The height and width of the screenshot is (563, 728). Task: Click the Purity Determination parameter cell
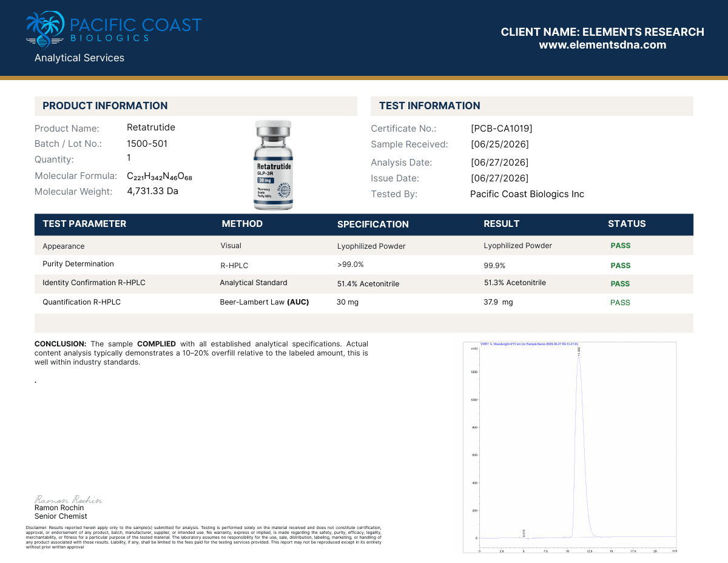(x=78, y=264)
